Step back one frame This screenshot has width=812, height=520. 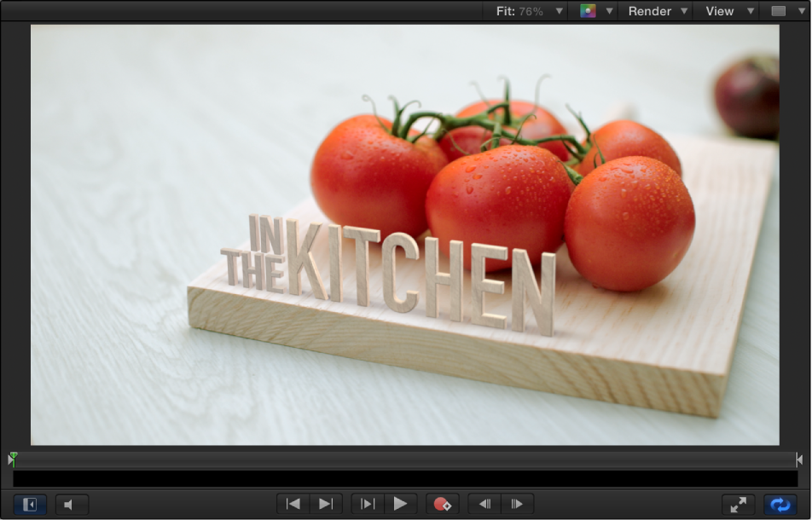click(x=484, y=504)
